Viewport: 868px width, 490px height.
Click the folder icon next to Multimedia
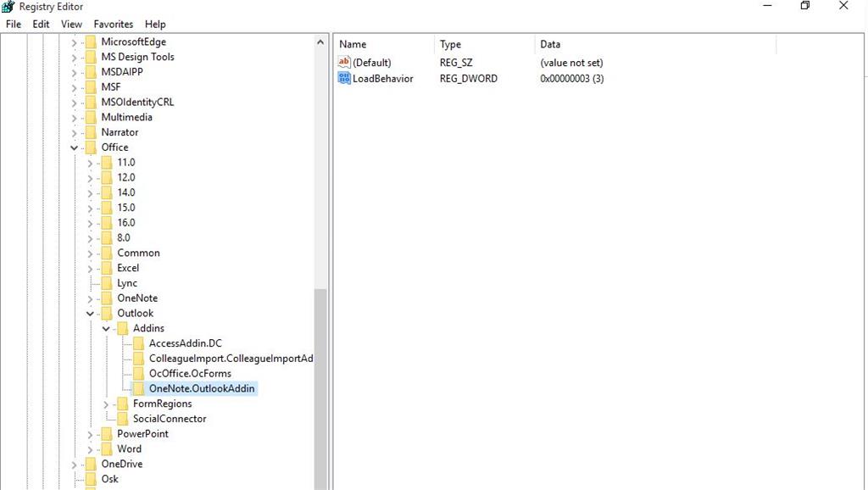pyautogui.click(x=91, y=117)
